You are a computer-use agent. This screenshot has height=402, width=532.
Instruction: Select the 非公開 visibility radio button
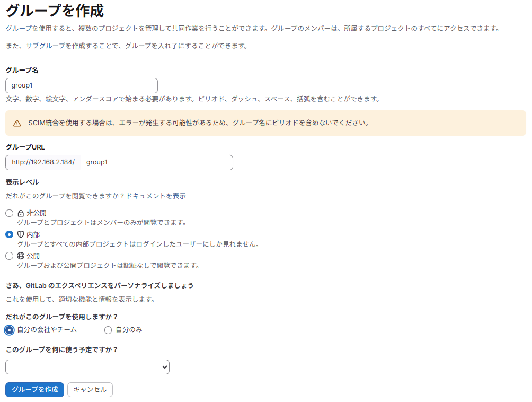coord(8,213)
